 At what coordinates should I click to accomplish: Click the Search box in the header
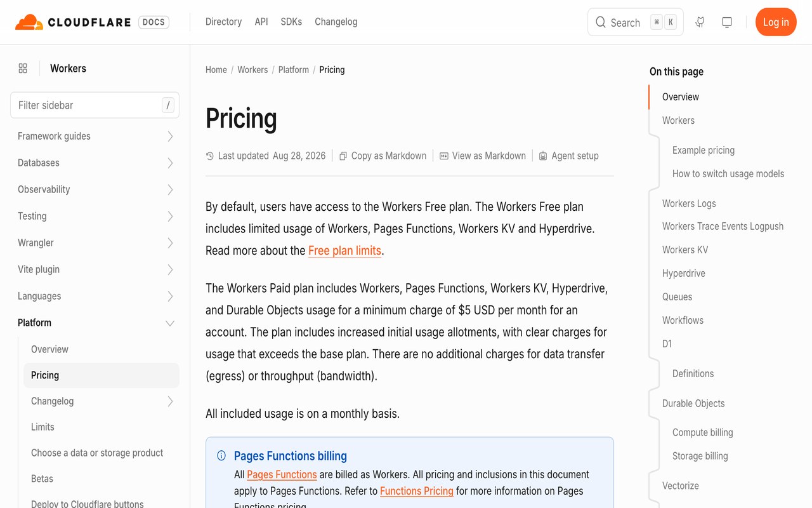(x=636, y=22)
